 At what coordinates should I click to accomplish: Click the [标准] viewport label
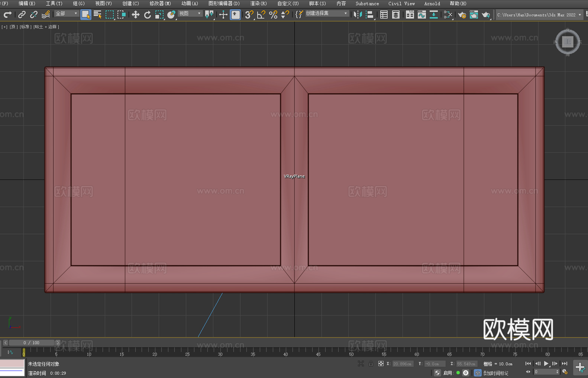pos(26,27)
